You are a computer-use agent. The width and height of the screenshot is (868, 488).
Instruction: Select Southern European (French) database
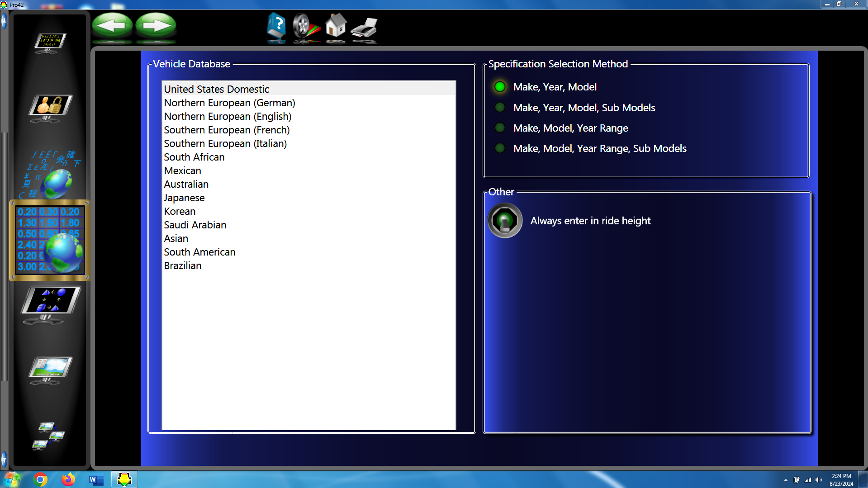click(308, 130)
